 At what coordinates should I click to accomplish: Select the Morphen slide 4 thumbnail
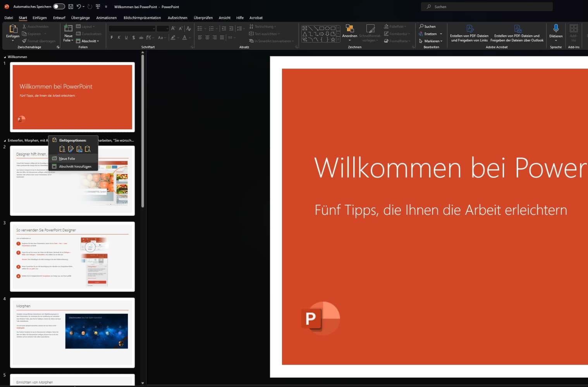coord(72,332)
